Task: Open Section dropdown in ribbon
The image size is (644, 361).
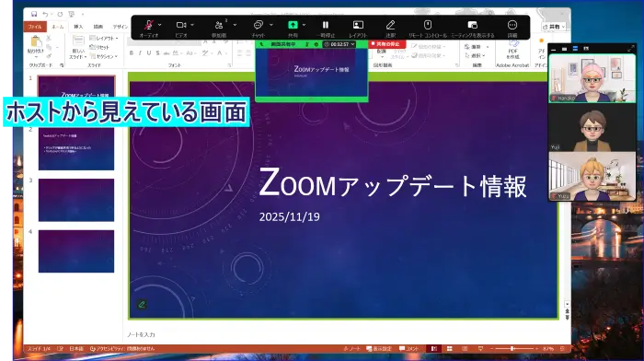Action: pyautogui.click(x=103, y=56)
